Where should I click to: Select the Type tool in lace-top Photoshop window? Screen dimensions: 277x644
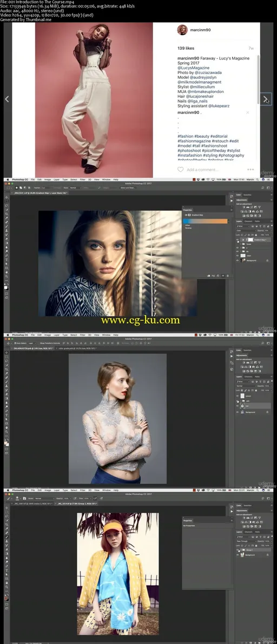point(6,415)
